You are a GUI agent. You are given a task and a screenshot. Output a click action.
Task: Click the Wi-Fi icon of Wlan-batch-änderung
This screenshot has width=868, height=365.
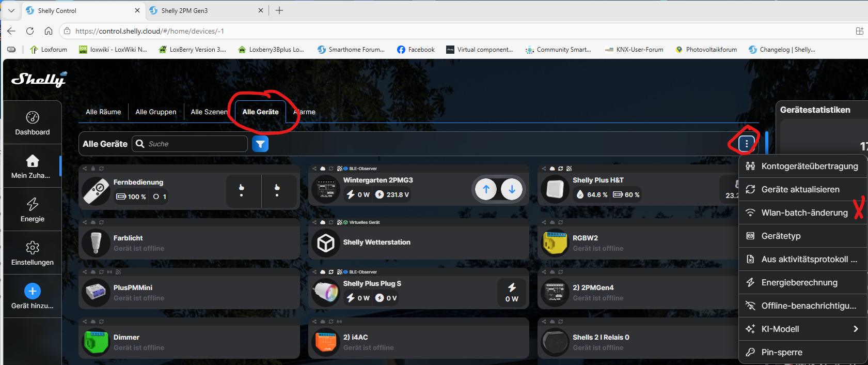coord(750,212)
